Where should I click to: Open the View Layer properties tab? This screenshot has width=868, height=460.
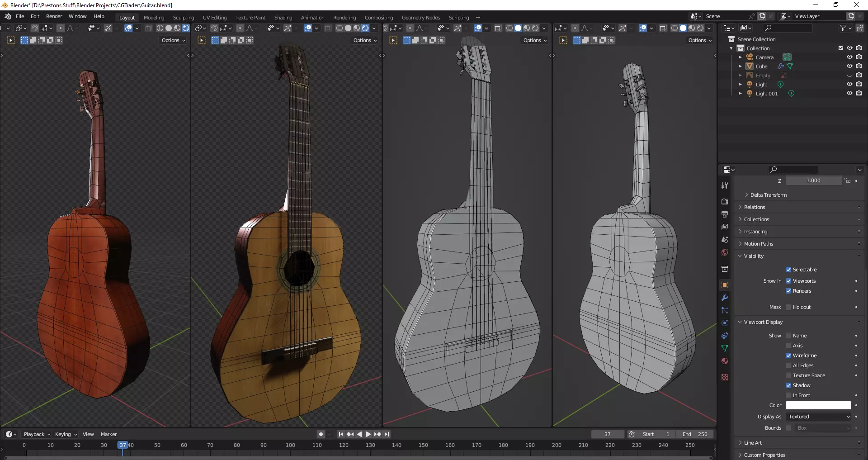[x=725, y=227]
